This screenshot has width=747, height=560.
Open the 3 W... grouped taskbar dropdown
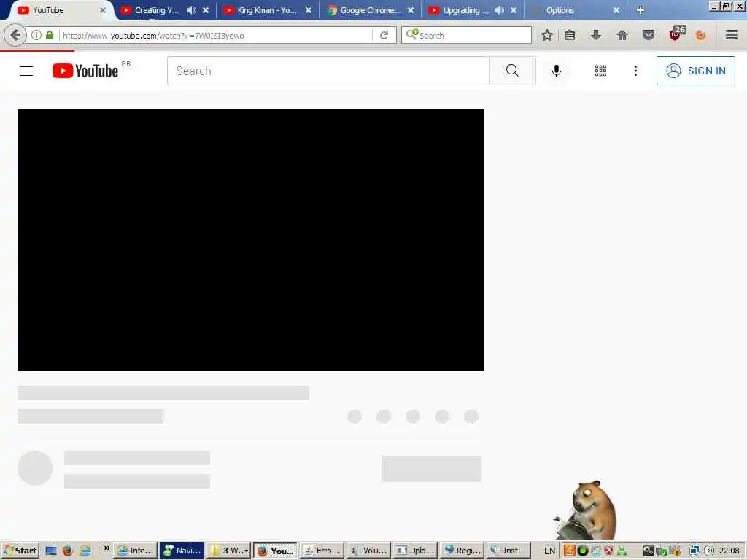[228, 551]
